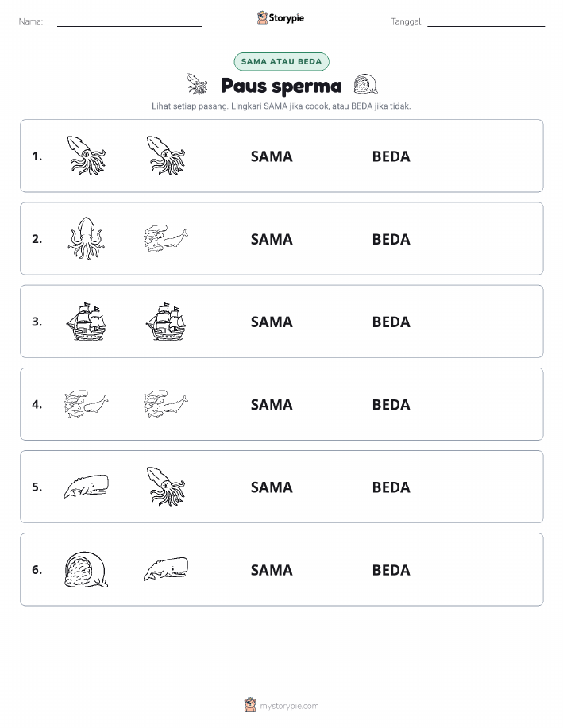Click the whale head icon right of title
The image size is (563, 728).
(x=365, y=84)
